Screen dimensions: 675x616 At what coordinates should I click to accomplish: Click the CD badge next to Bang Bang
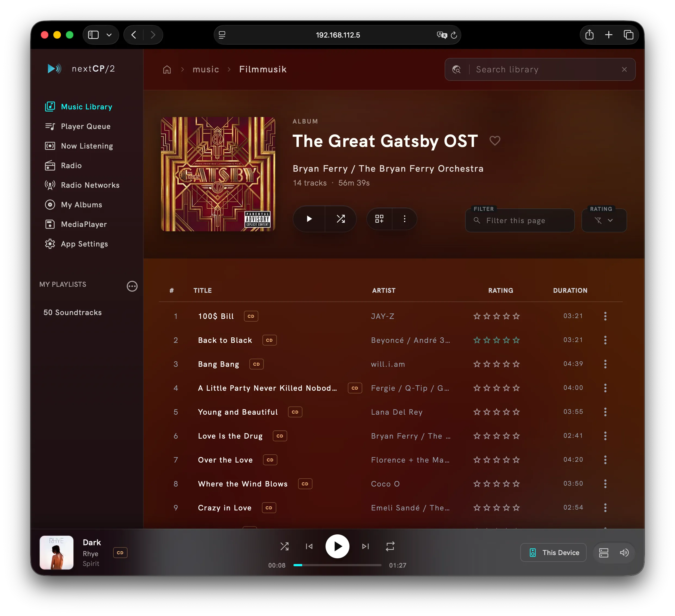[x=256, y=364]
